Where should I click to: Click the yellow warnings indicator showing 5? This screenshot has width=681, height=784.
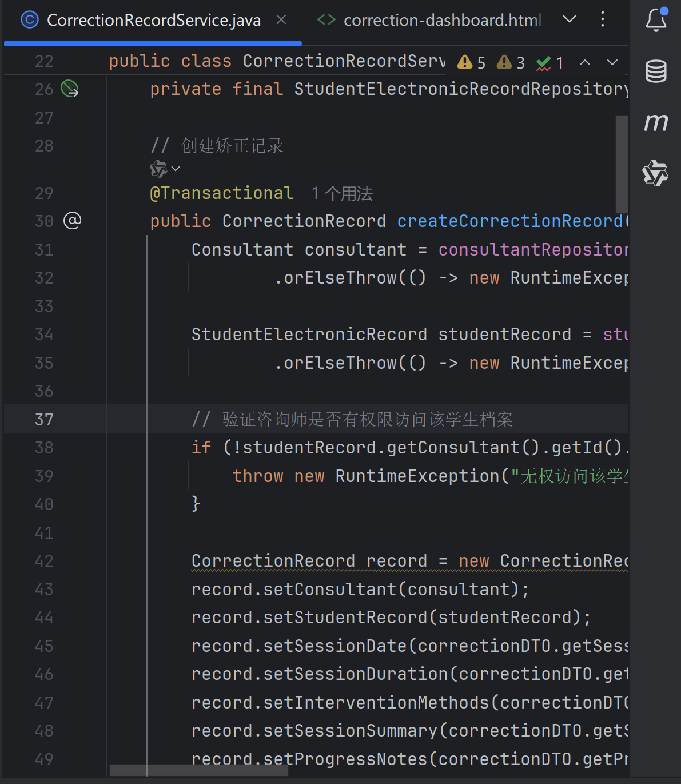coord(472,62)
